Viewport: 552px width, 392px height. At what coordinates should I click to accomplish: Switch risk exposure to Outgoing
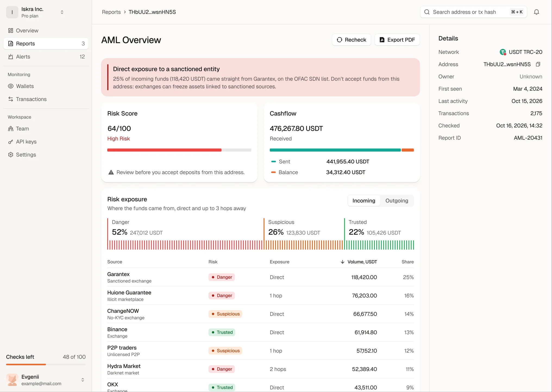point(397,201)
